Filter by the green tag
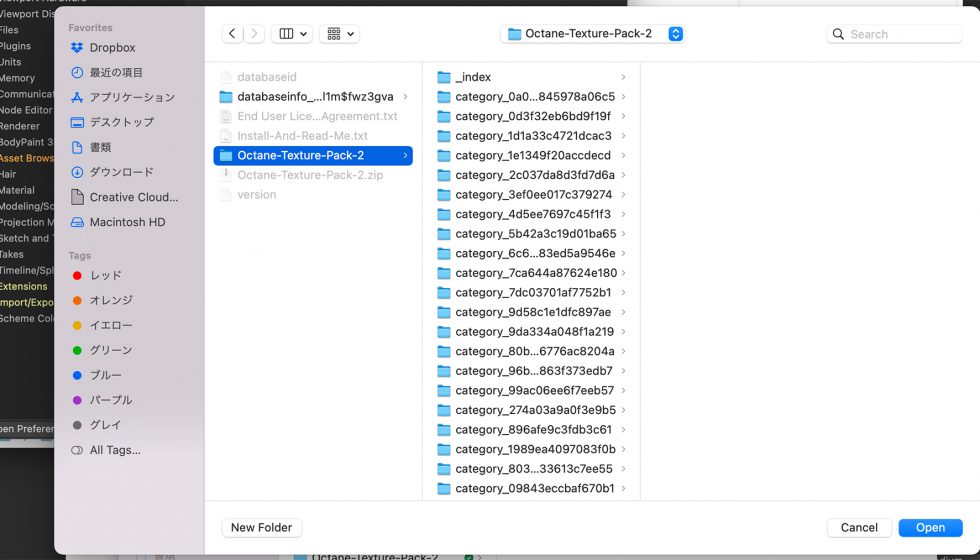980x560 pixels. click(x=77, y=350)
